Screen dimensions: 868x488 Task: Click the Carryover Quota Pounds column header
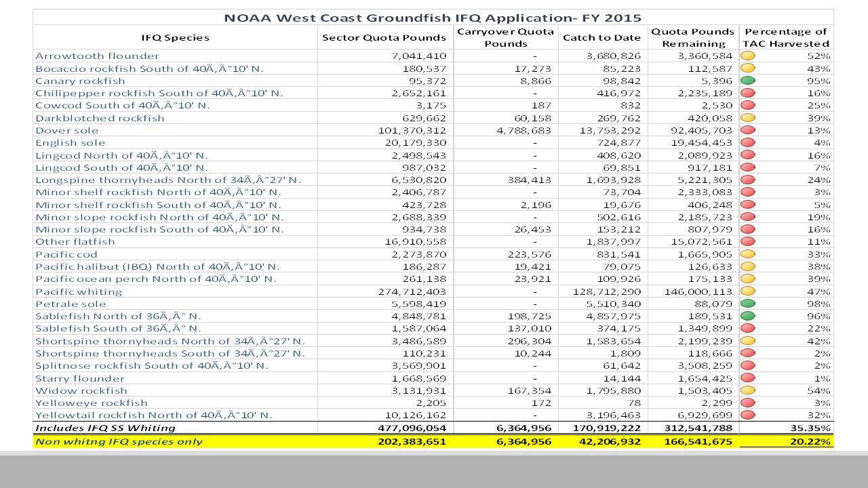pos(506,37)
